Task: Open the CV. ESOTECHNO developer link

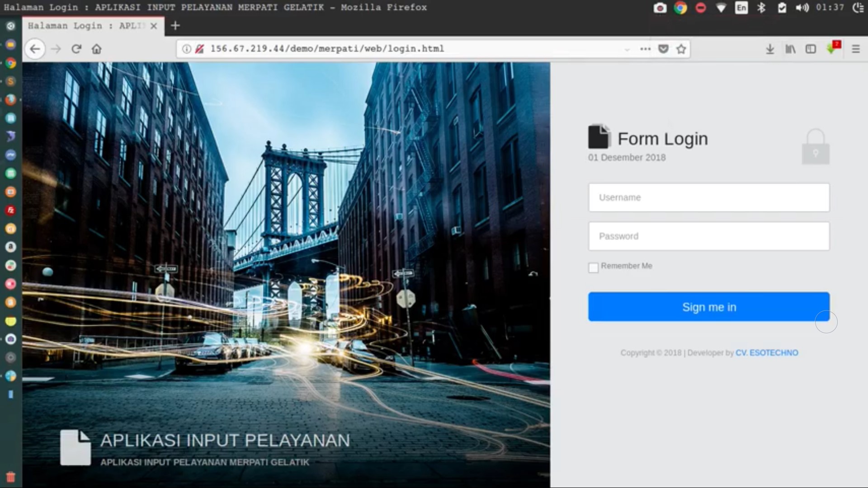Action: click(x=766, y=352)
